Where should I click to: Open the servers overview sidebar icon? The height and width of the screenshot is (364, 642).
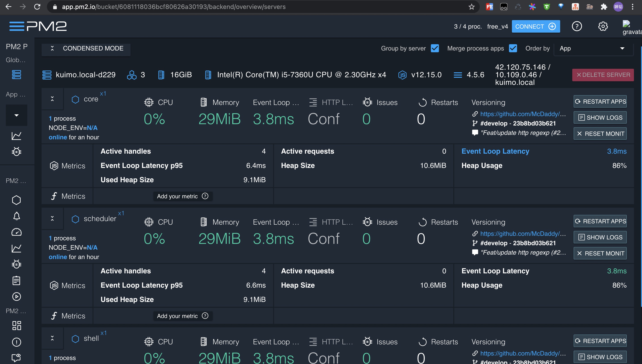17,75
